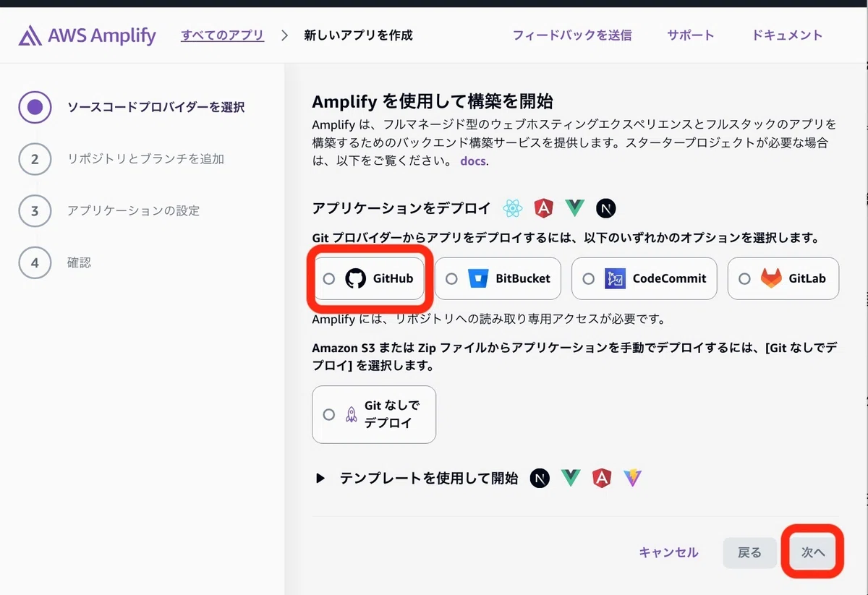Click the Next.js icon in template row

(x=540, y=478)
